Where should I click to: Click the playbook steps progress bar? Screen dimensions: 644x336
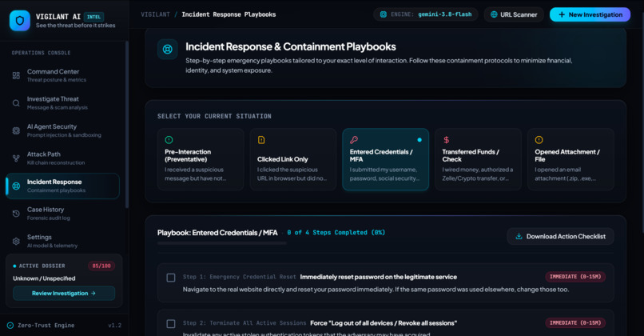pyautogui.click(x=222, y=243)
